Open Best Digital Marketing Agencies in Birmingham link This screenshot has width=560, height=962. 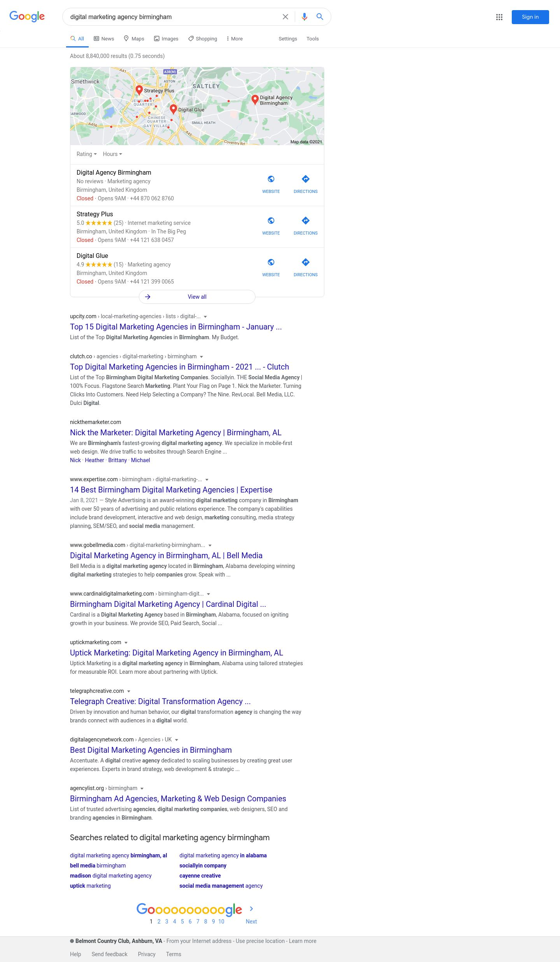[x=151, y=750]
